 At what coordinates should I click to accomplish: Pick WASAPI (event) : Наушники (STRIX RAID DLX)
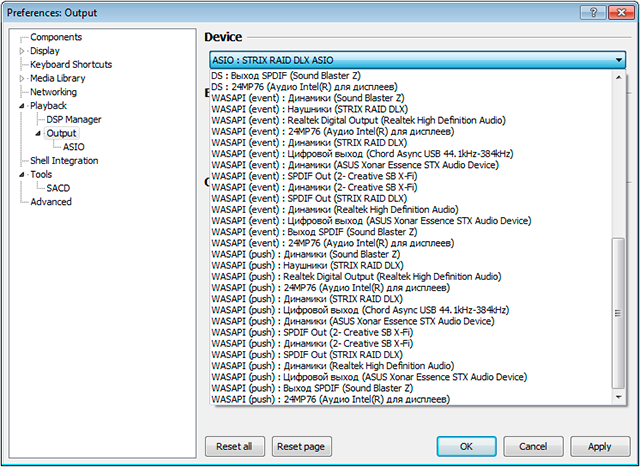click(411, 109)
